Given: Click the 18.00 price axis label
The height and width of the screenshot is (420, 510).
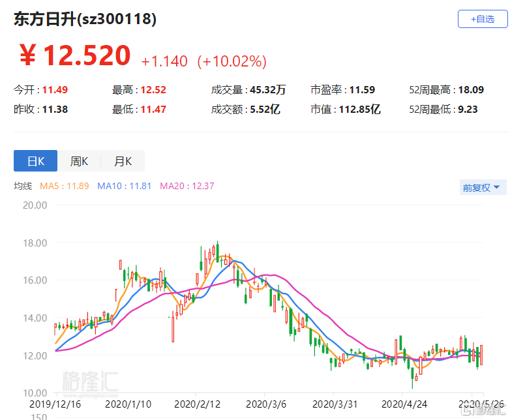Looking at the screenshot, I should pos(35,243).
